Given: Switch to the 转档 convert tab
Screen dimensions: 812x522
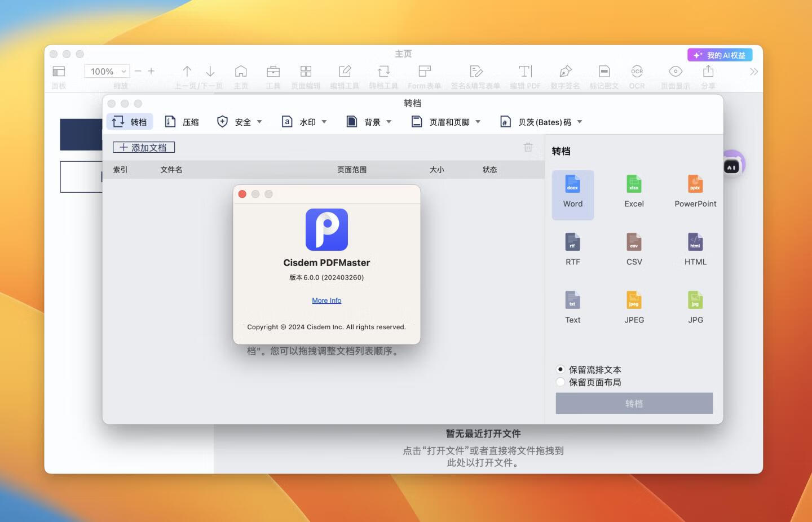Looking at the screenshot, I should click(x=130, y=122).
